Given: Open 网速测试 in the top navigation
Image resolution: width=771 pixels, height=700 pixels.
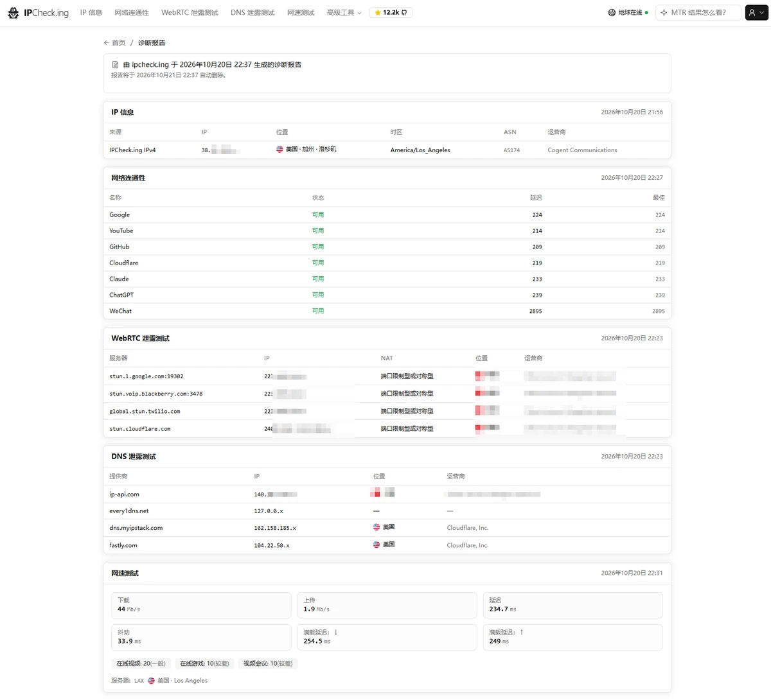Looking at the screenshot, I should [x=301, y=13].
